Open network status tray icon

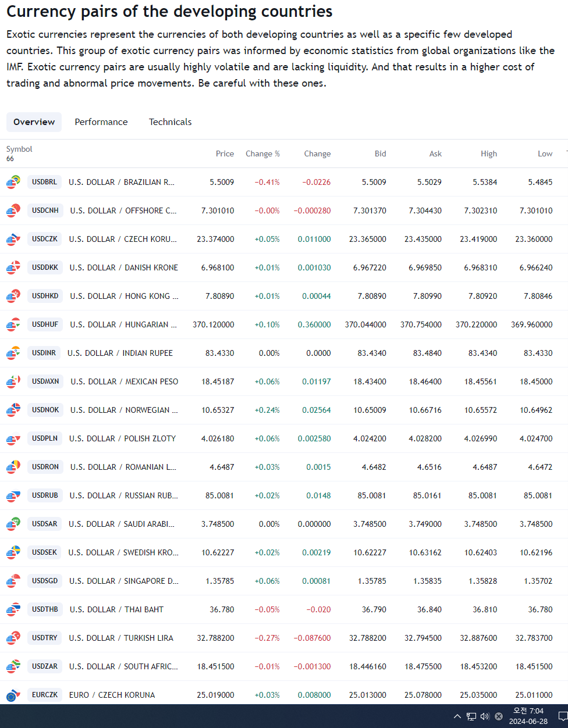point(471,716)
